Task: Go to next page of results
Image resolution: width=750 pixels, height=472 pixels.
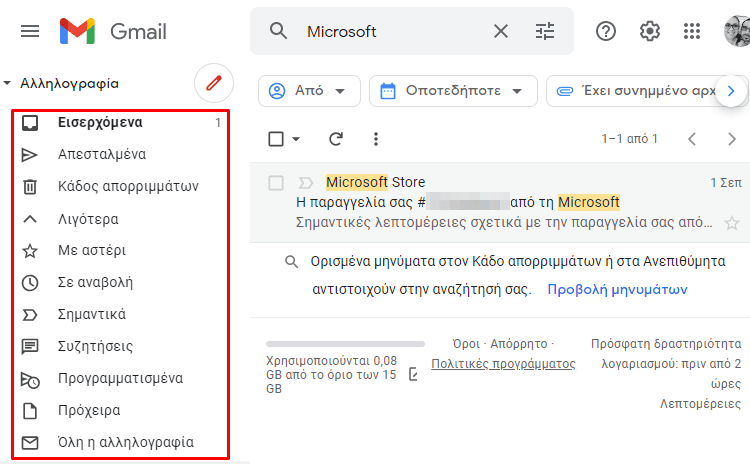Action: (731, 139)
